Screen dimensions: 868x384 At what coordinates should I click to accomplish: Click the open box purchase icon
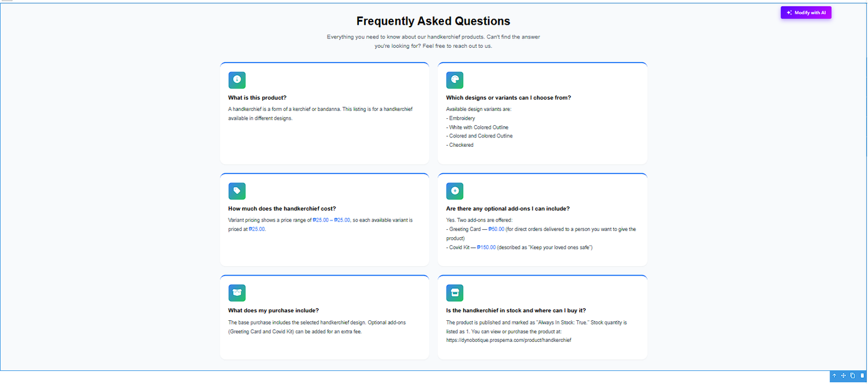pyautogui.click(x=237, y=293)
